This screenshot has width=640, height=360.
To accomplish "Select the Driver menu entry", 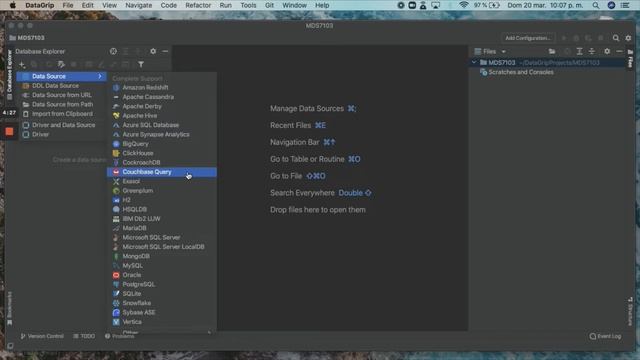I will pyautogui.click(x=62, y=134).
